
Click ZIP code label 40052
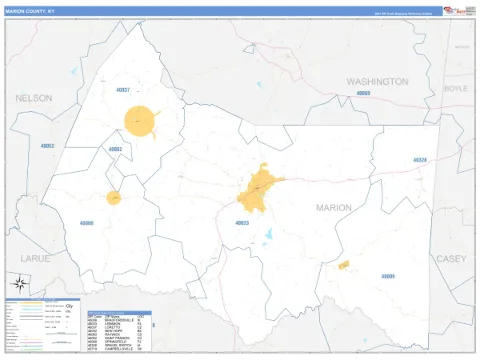click(x=47, y=146)
